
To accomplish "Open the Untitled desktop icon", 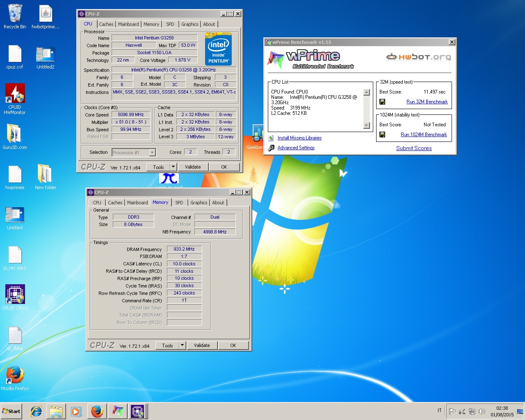I will click(x=15, y=218).
